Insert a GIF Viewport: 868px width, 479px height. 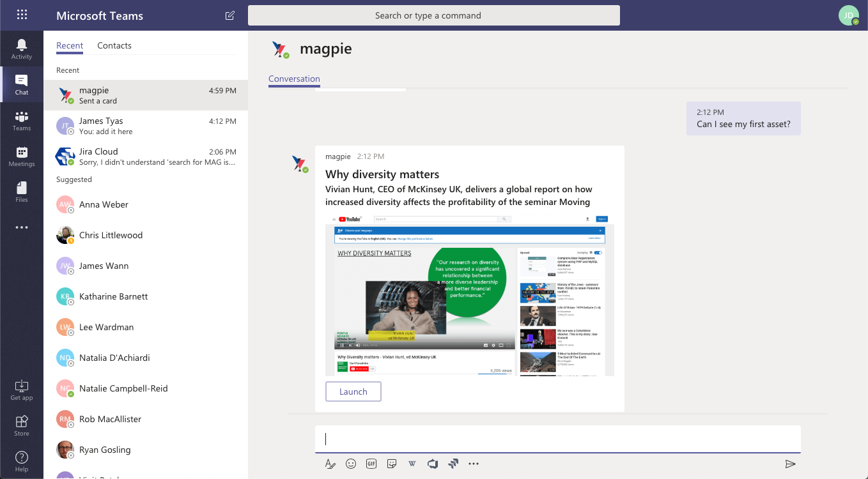(x=371, y=464)
